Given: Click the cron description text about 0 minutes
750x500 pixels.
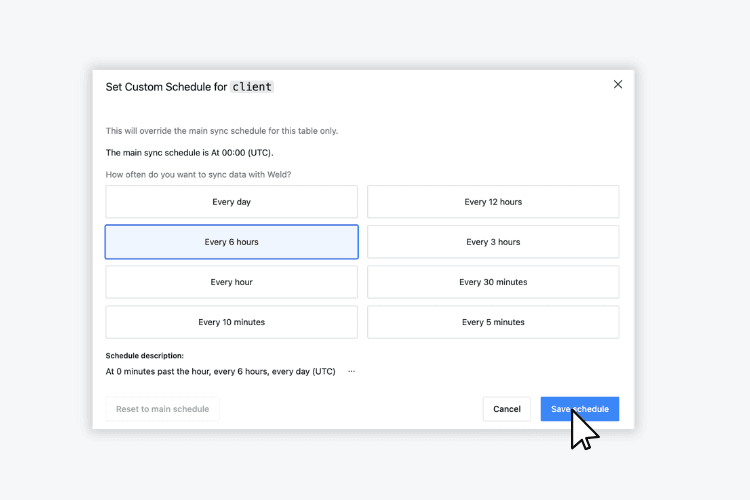Looking at the screenshot, I should pyautogui.click(x=220, y=371).
